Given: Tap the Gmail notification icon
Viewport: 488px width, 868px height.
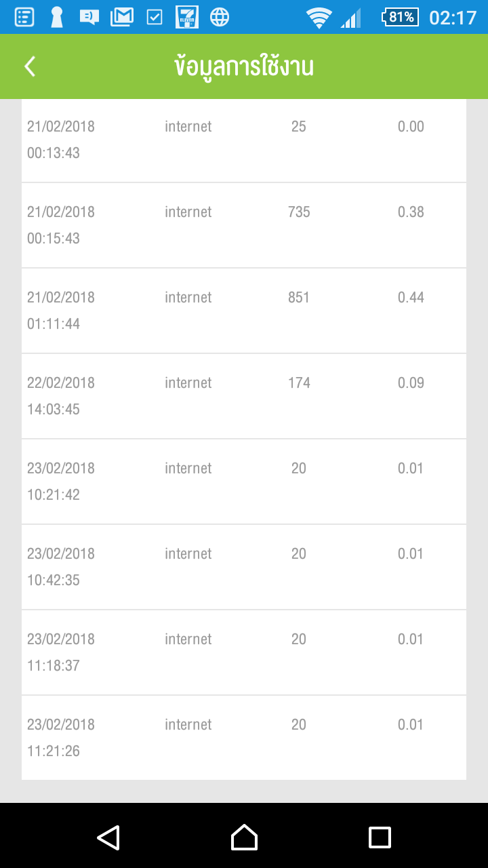Looking at the screenshot, I should 123,17.
